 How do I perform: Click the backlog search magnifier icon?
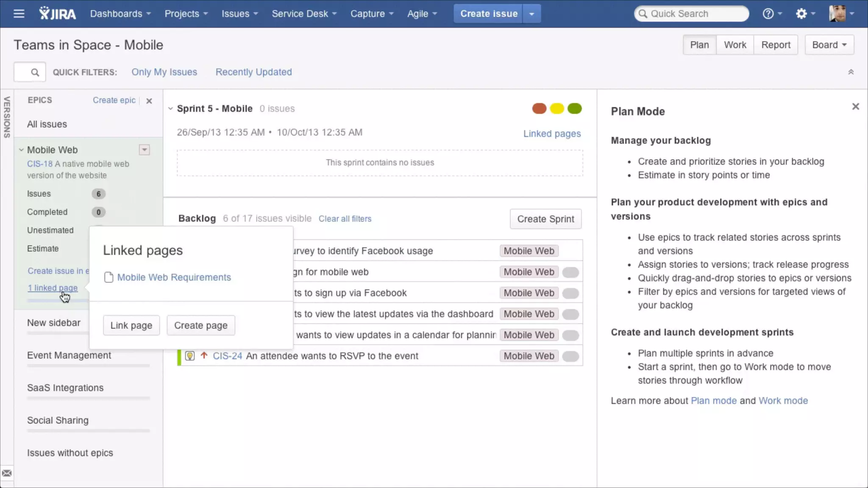35,72
